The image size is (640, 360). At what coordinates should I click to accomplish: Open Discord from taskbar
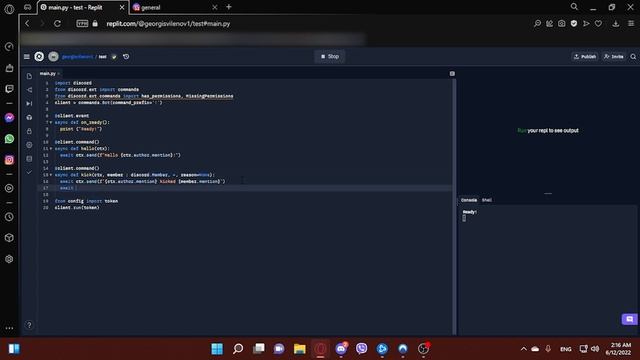pyautogui.click(x=341, y=349)
